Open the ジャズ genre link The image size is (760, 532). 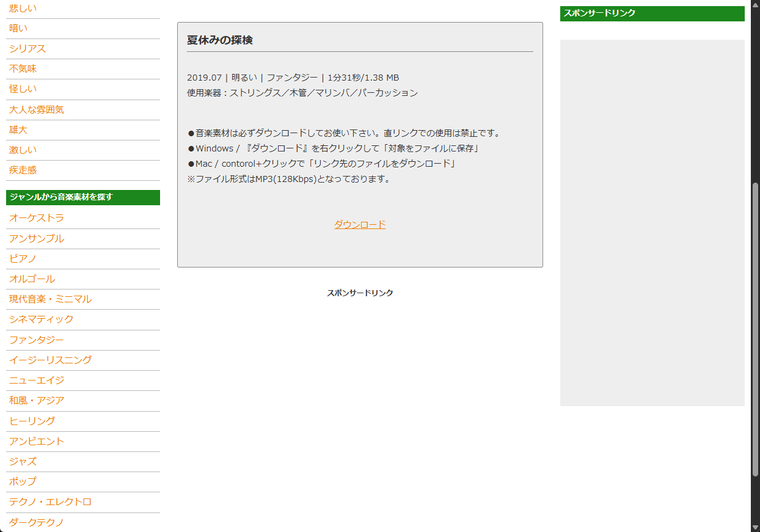point(23,461)
